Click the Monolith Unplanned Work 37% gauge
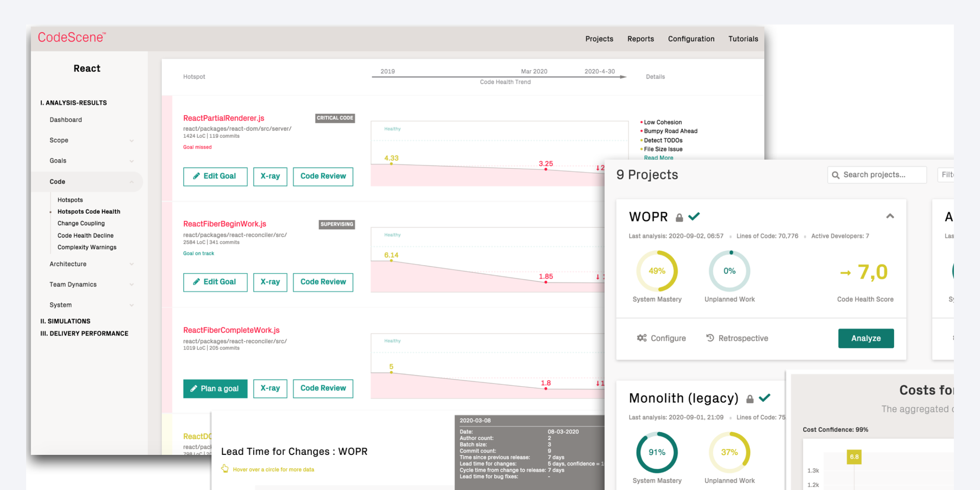 (x=730, y=452)
